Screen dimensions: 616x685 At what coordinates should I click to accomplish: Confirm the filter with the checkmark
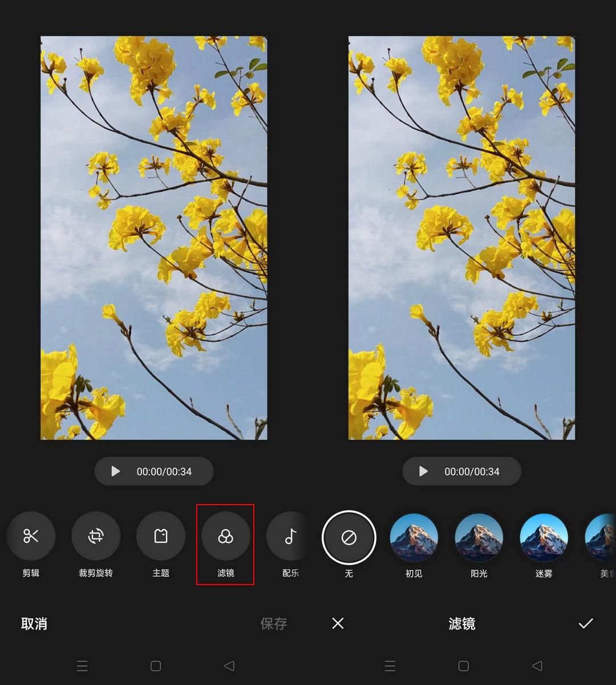(586, 623)
